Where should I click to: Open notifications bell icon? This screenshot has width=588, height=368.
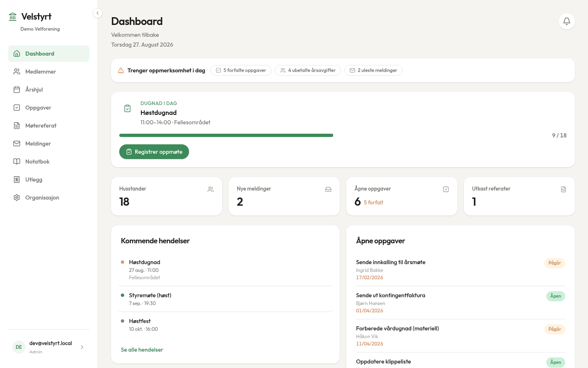567,21
